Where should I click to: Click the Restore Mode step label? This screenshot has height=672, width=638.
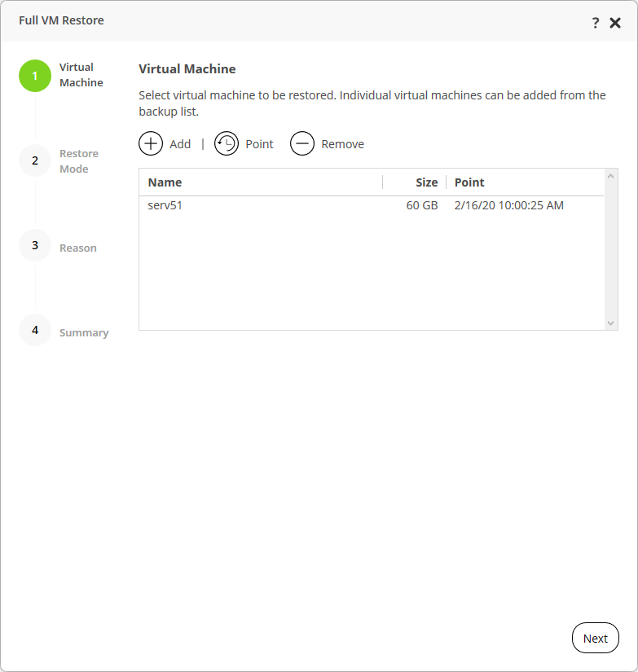coord(79,161)
